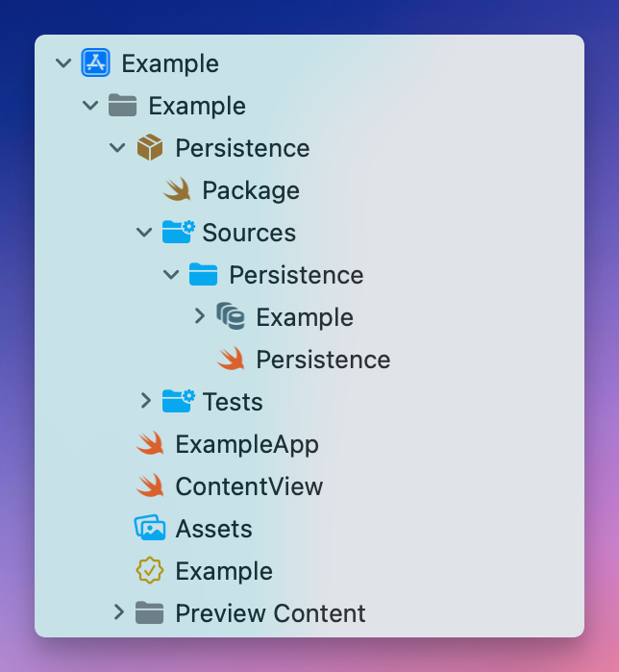Click the Core Data model database icon

231,317
